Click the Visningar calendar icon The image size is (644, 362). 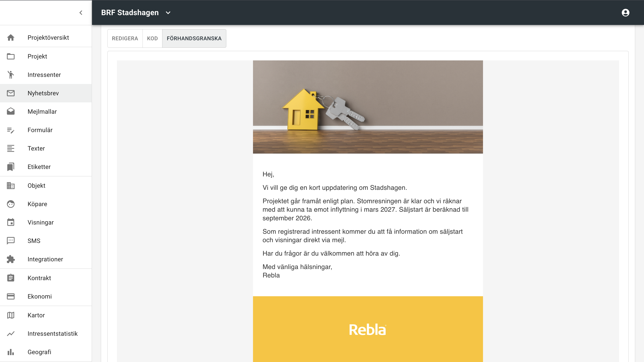11,222
